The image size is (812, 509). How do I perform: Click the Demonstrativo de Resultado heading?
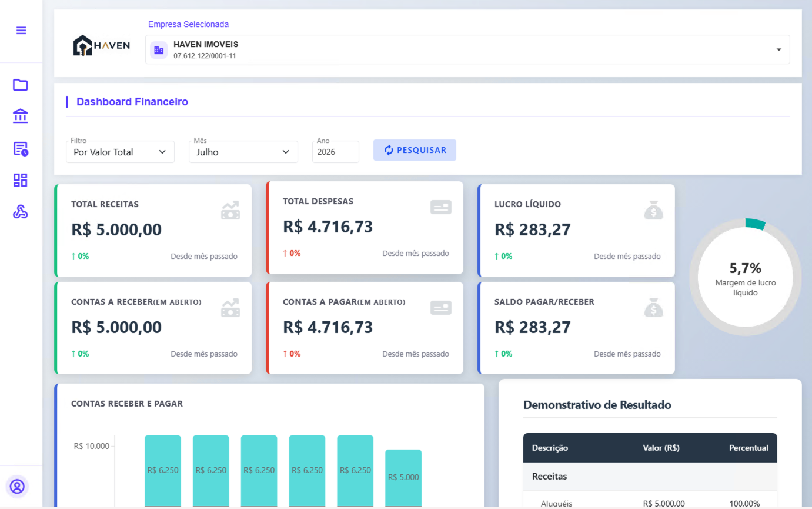[597, 405]
